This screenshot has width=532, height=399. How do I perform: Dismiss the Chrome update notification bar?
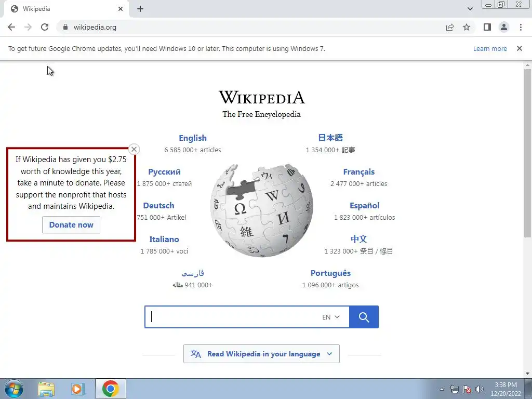tap(520, 48)
